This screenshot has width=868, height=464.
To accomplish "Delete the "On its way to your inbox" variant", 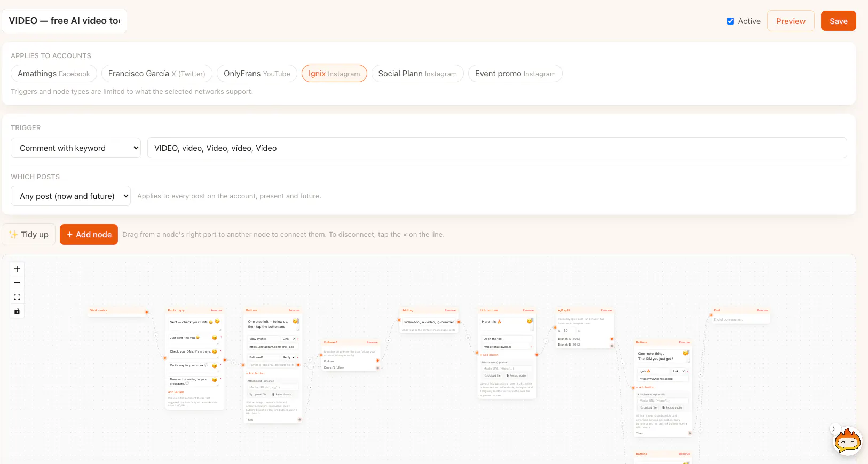I will point(220,364).
